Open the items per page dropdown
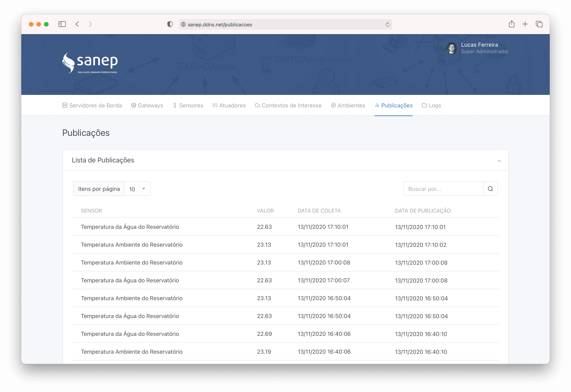 [x=137, y=189]
